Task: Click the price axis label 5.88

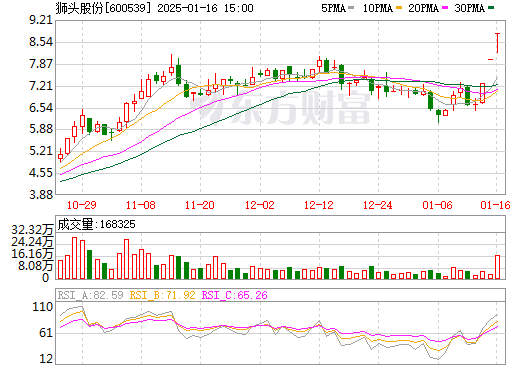Action: pos(41,129)
